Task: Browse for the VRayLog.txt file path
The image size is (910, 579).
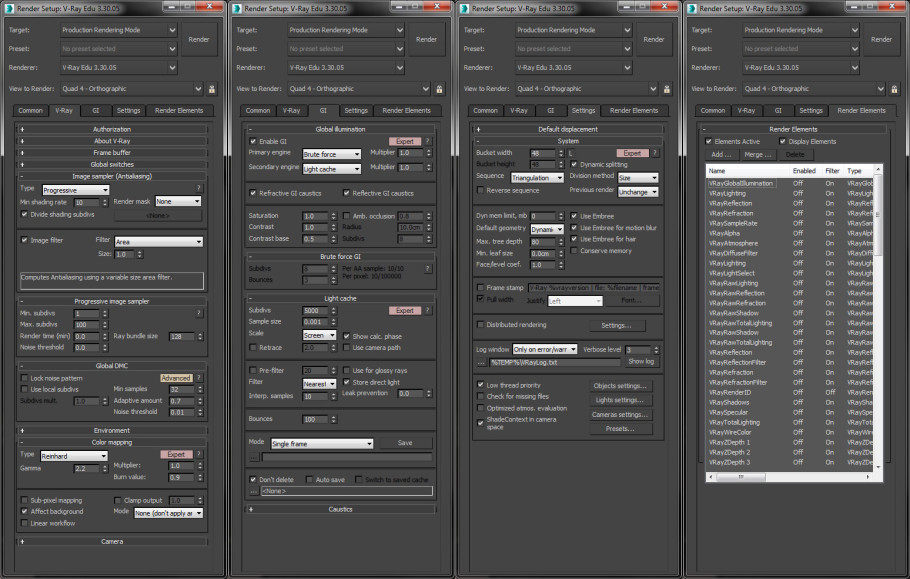Action: [x=481, y=362]
